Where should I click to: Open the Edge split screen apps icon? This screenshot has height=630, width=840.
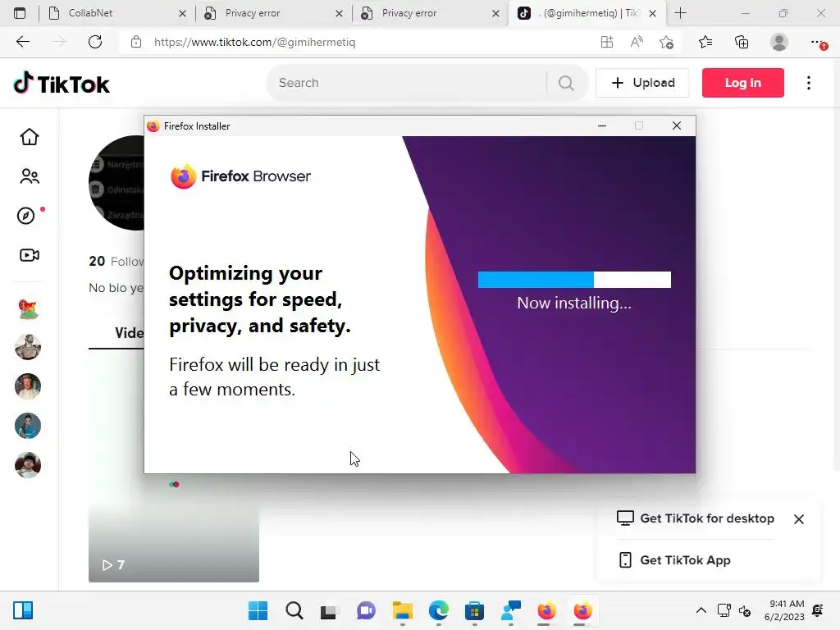click(x=607, y=42)
